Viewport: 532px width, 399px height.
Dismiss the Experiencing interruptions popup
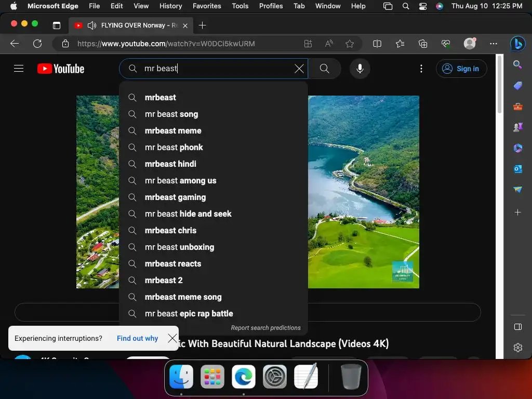click(172, 338)
